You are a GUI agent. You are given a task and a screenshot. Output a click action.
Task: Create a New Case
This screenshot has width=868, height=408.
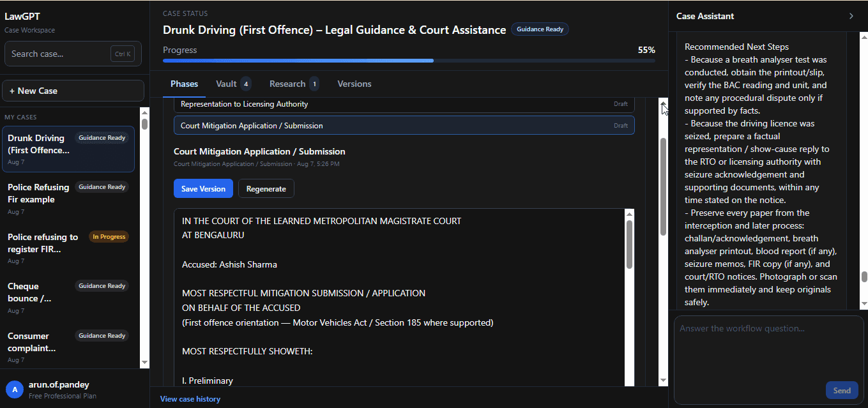(74, 91)
